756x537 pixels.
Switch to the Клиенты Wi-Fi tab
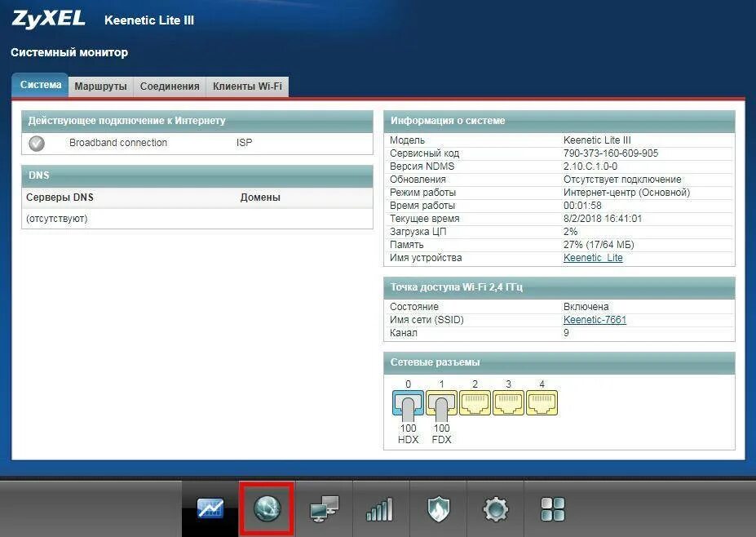247,87
